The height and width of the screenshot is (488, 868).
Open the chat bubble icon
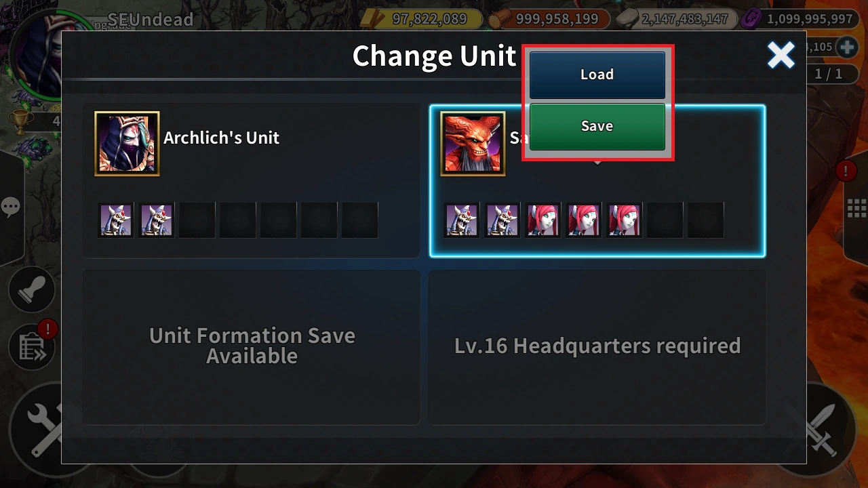tap(11, 207)
